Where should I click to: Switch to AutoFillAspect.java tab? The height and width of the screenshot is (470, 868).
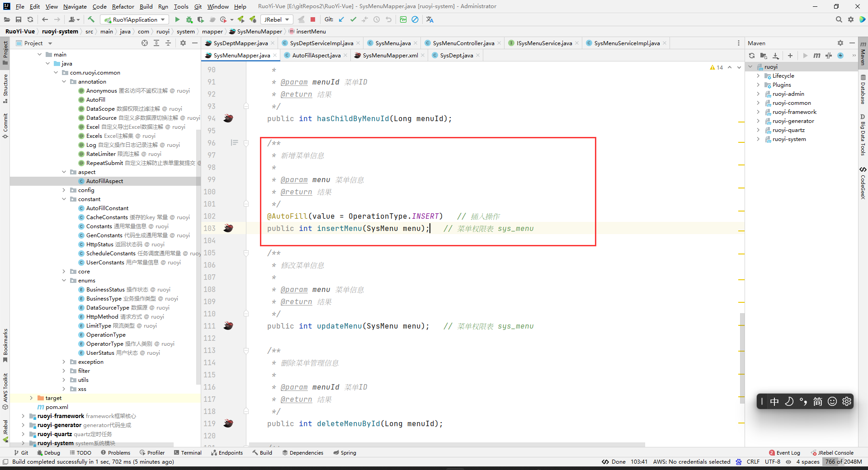point(316,55)
